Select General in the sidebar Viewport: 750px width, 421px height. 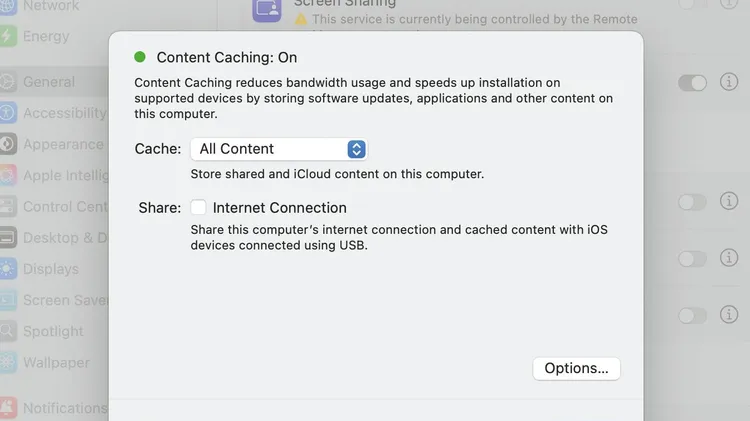click(49, 82)
